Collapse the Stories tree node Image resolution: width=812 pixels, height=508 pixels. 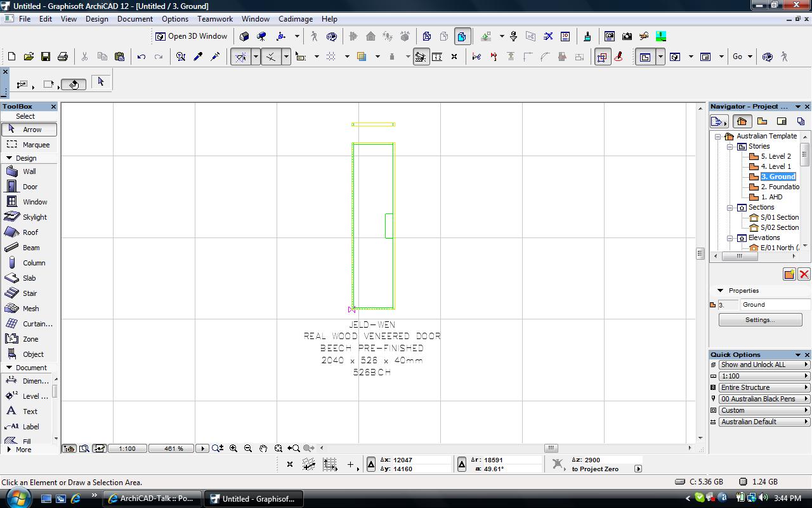pyautogui.click(x=730, y=146)
